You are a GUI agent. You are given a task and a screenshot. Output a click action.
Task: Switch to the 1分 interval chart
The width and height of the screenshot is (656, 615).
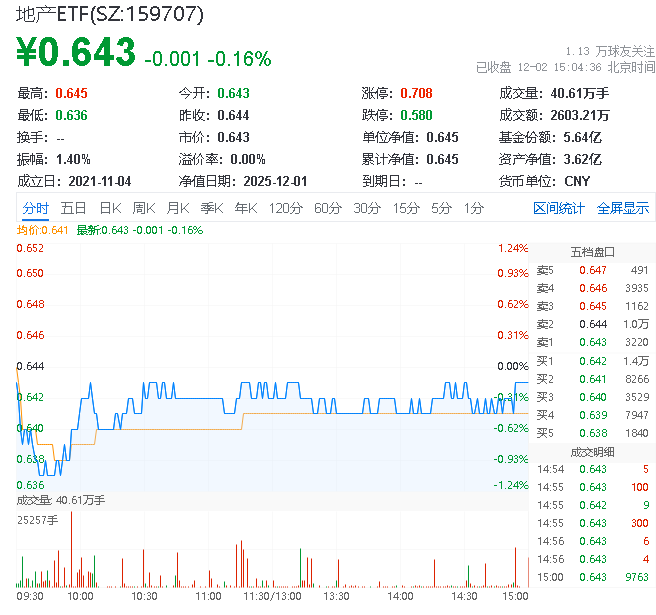(x=473, y=208)
